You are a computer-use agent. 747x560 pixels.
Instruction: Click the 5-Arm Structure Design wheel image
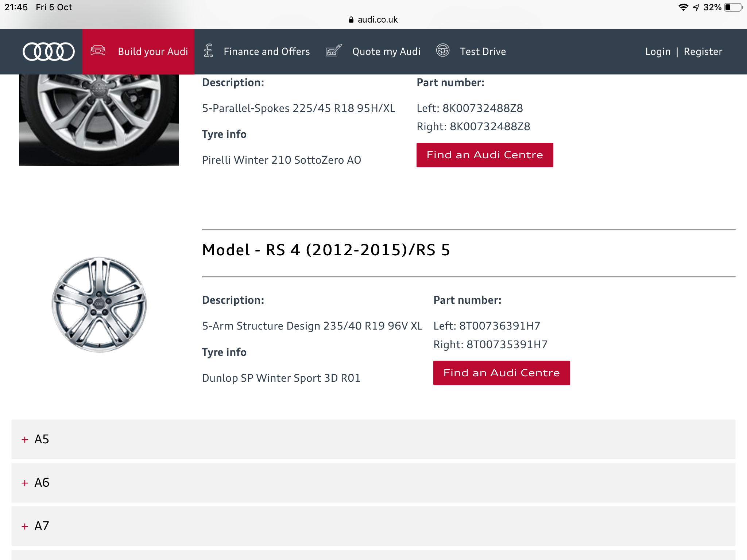pyautogui.click(x=99, y=305)
